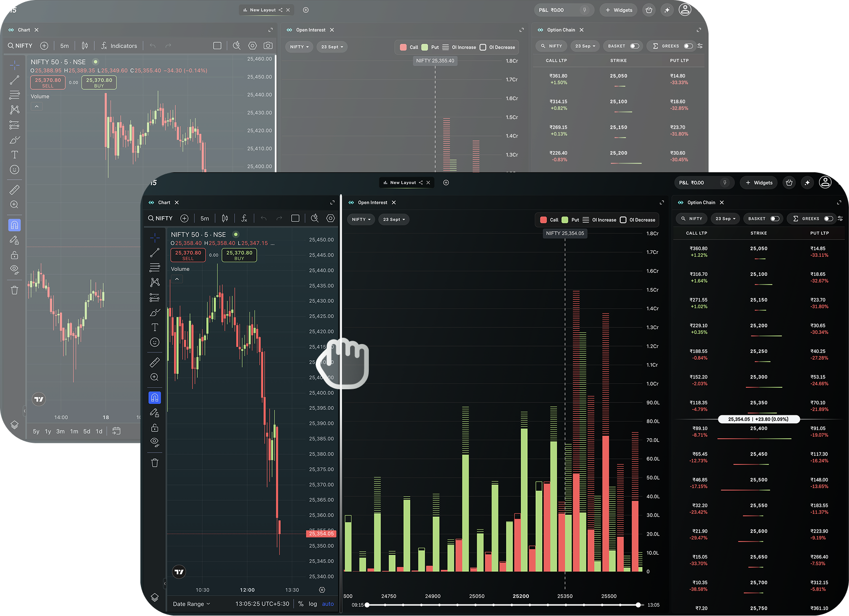Switch to the 5d timeframe range
849x616 pixels.
click(x=87, y=431)
